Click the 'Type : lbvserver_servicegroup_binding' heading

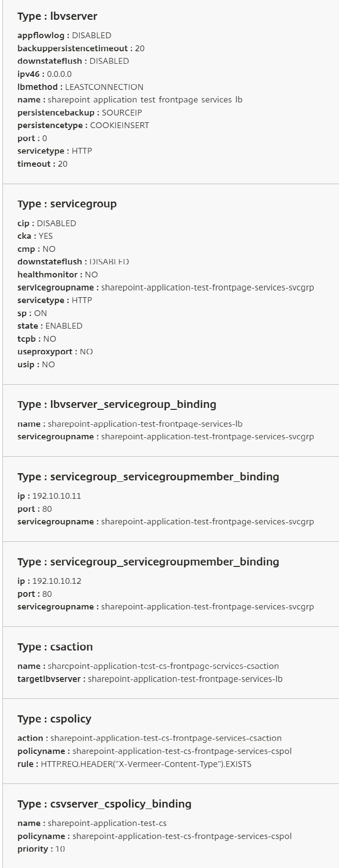pyautogui.click(x=117, y=405)
